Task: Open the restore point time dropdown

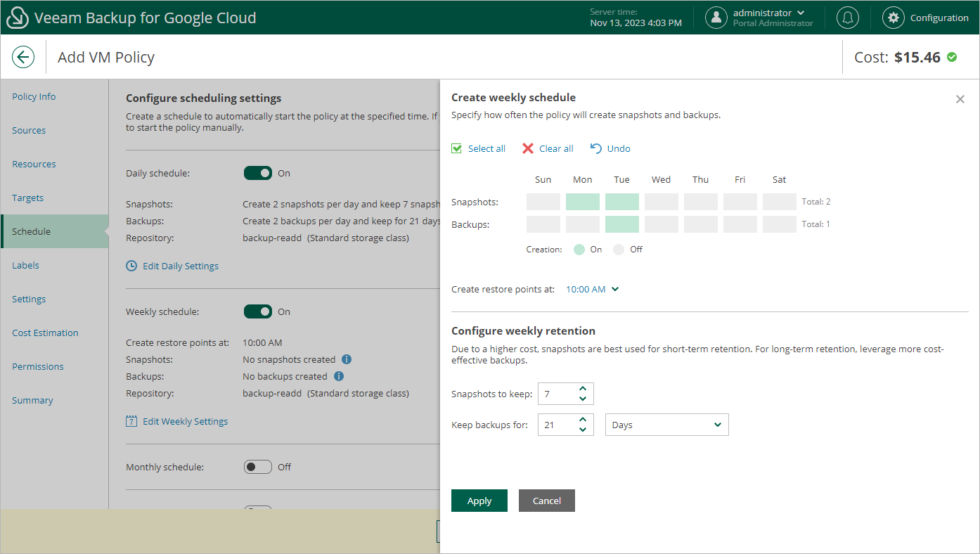Action: tap(593, 289)
